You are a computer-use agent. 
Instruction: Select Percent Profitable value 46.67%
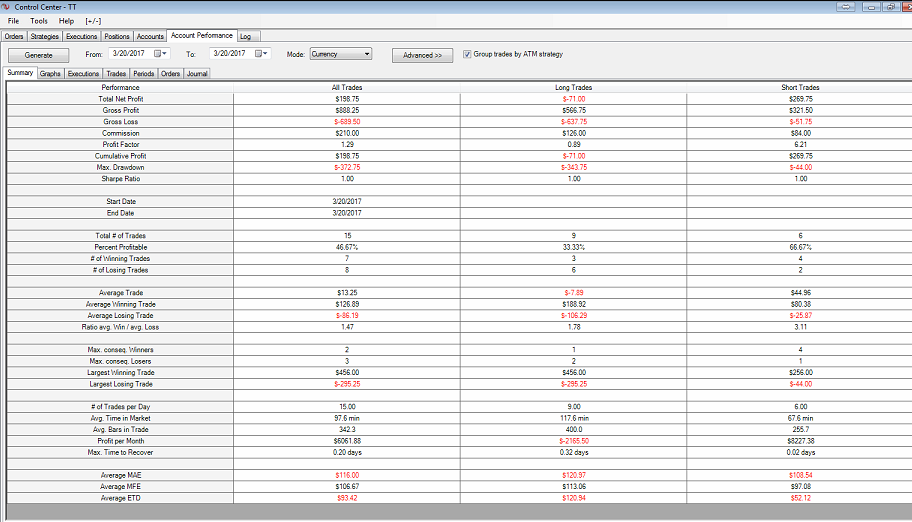point(347,247)
